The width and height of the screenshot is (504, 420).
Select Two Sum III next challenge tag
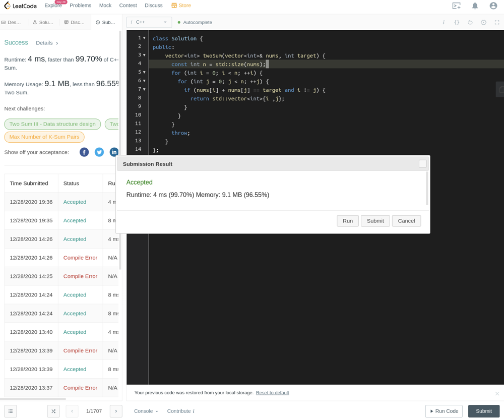tap(52, 124)
